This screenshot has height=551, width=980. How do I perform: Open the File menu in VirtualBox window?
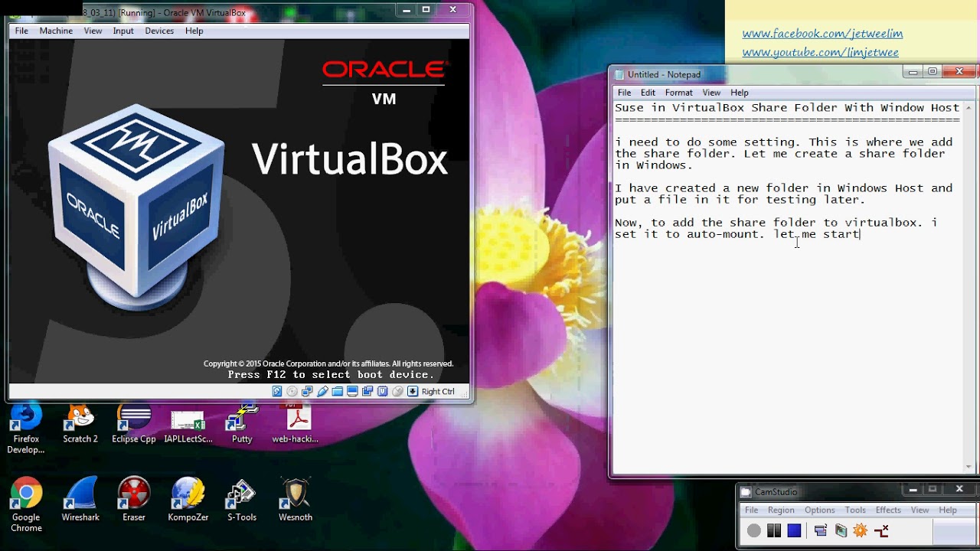tap(21, 31)
